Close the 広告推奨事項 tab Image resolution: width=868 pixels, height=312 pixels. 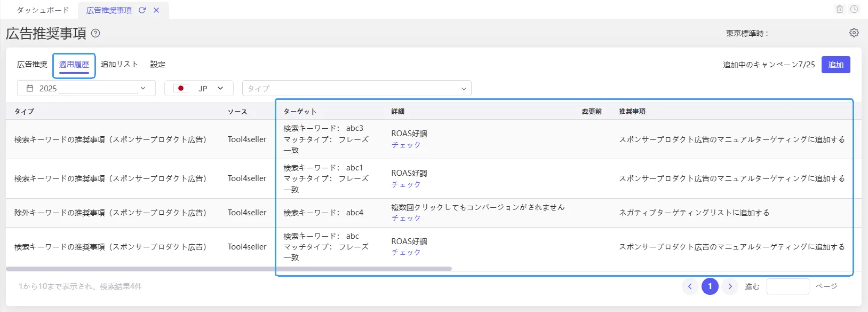156,10
